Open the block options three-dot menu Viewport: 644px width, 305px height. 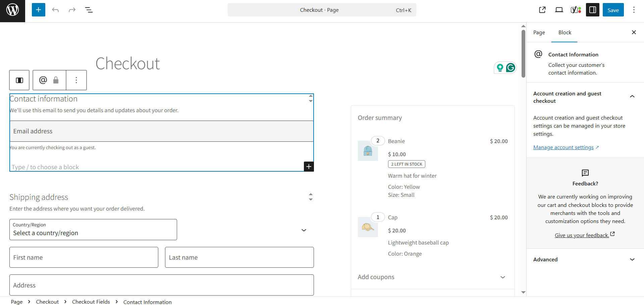pyautogui.click(x=76, y=80)
